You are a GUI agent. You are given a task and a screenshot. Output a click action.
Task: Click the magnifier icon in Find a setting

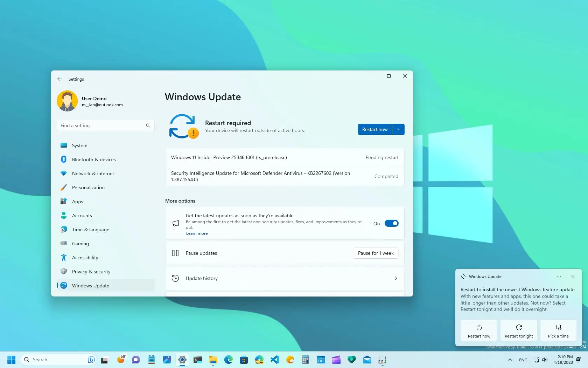(148, 125)
